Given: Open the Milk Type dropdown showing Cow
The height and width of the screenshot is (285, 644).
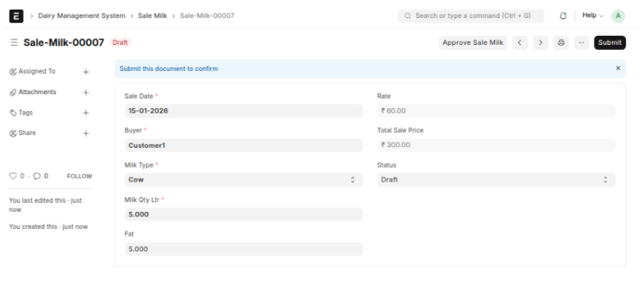Looking at the screenshot, I should coord(244,180).
